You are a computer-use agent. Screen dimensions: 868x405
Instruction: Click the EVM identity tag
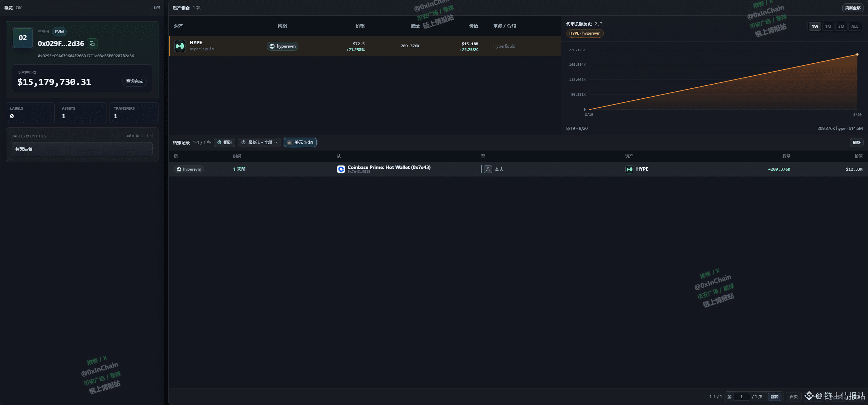point(59,32)
